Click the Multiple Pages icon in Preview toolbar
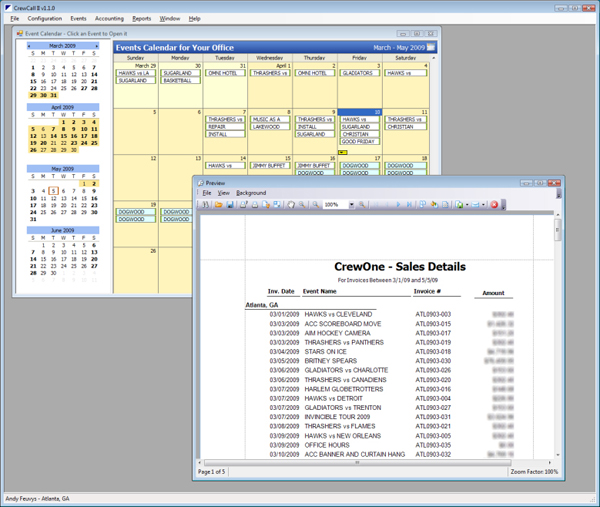600x507 pixels. tap(422, 205)
